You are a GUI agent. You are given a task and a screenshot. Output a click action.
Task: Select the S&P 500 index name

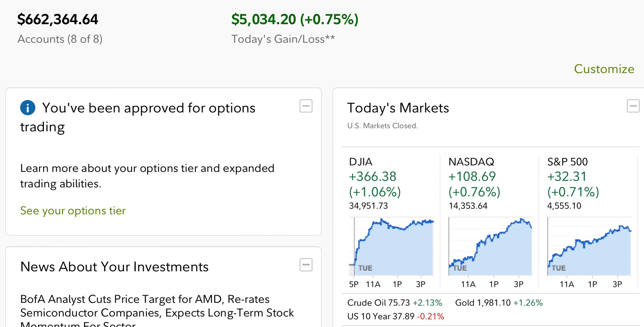(567, 162)
